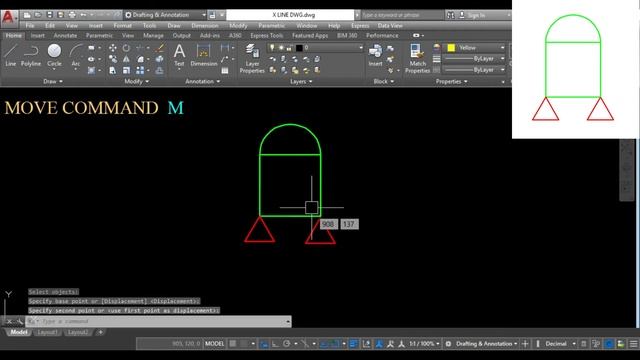The image size is (640, 360).
Task: Toggle grid display in status bar
Action: pos(233,344)
